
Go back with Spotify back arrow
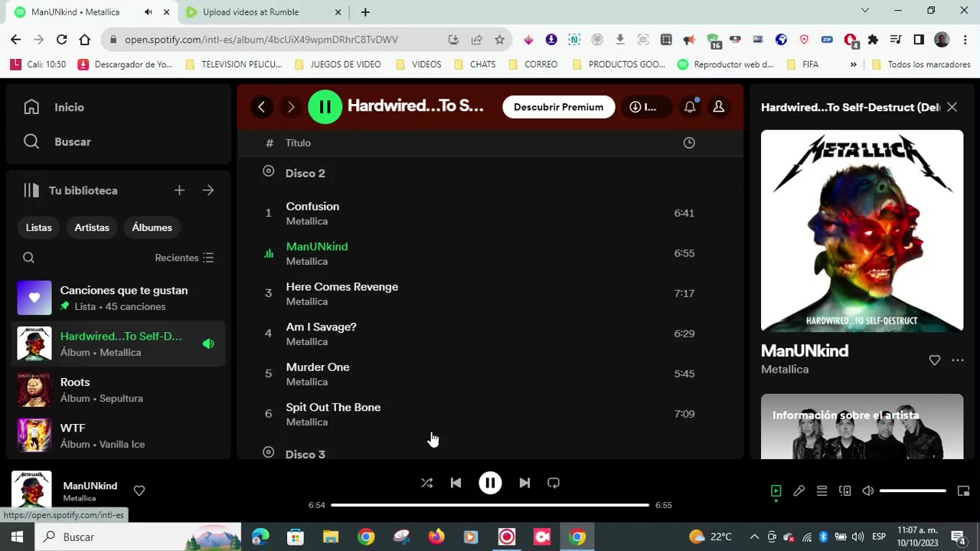(x=262, y=107)
